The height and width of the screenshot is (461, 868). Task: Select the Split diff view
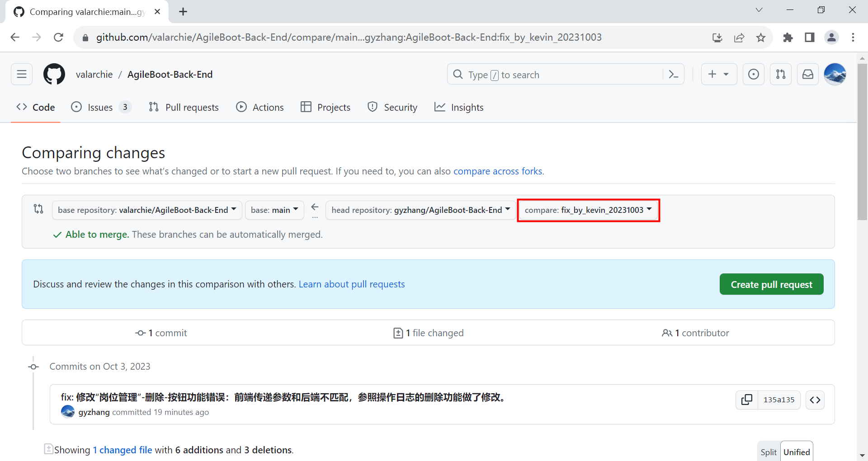pyautogui.click(x=769, y=452)
